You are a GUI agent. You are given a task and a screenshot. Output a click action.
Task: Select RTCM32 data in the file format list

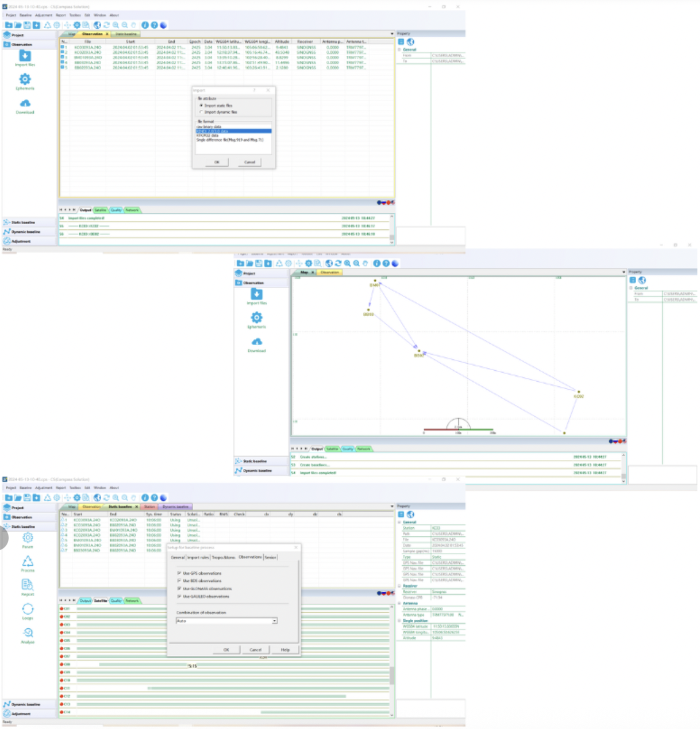point(207,136)
